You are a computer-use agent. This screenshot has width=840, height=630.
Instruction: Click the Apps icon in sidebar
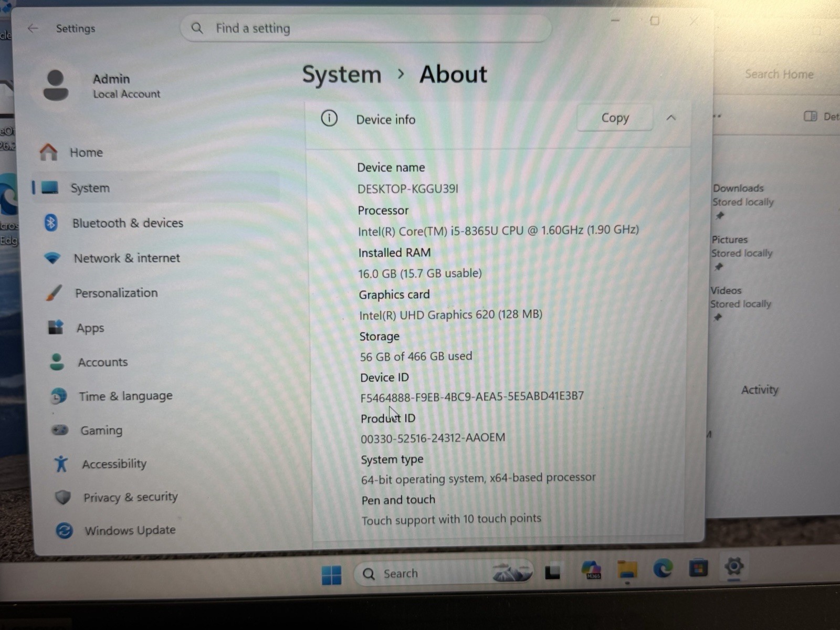pos(56,328)
